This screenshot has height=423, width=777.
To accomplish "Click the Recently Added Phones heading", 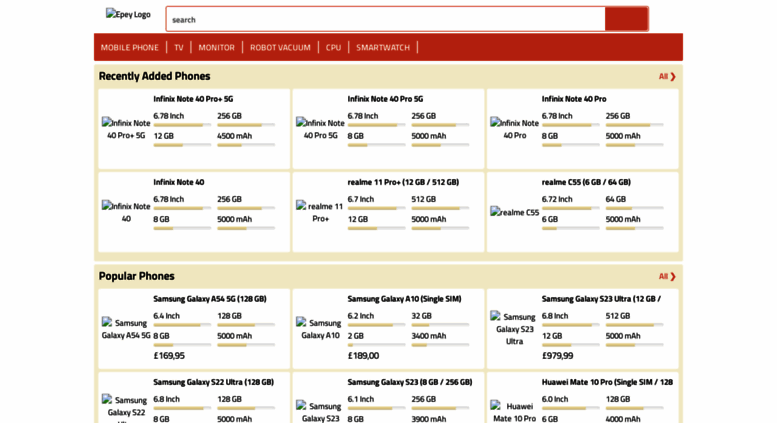I will coord(155,76).
